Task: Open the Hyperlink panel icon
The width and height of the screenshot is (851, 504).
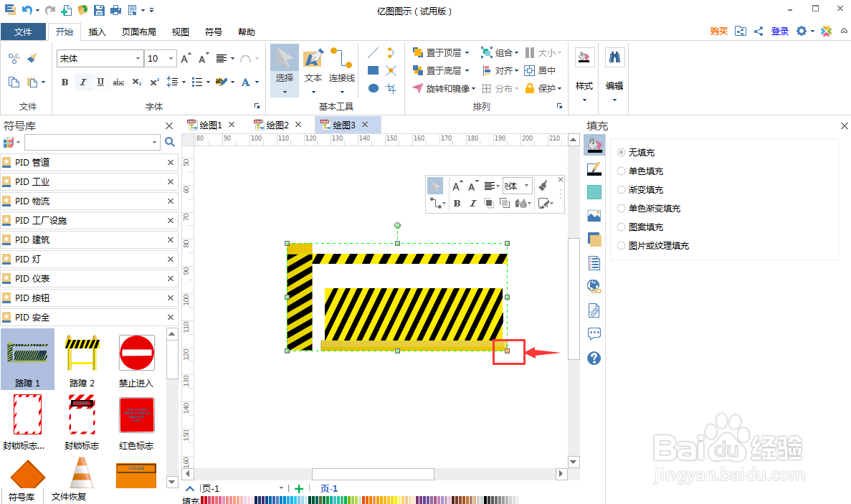Action: pos(594,287)
